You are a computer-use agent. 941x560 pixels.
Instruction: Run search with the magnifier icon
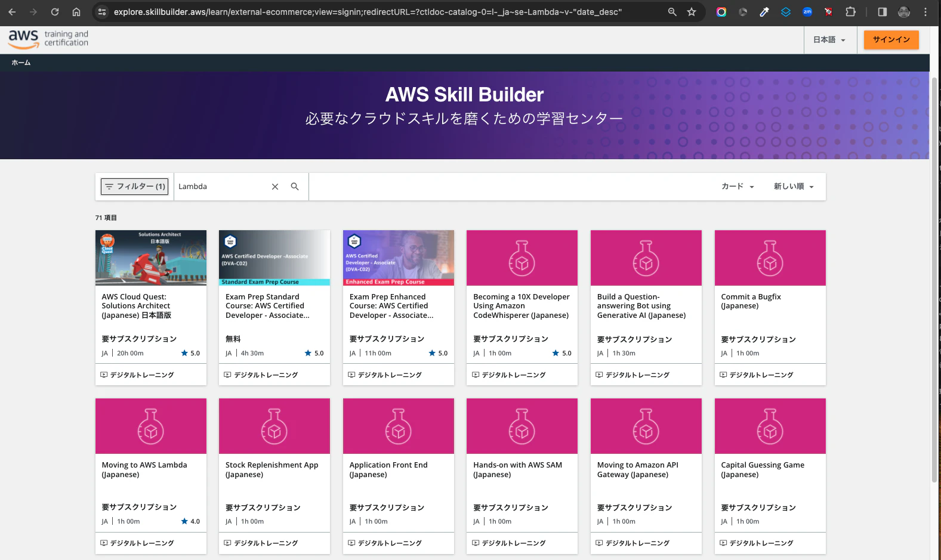[295, 187]
